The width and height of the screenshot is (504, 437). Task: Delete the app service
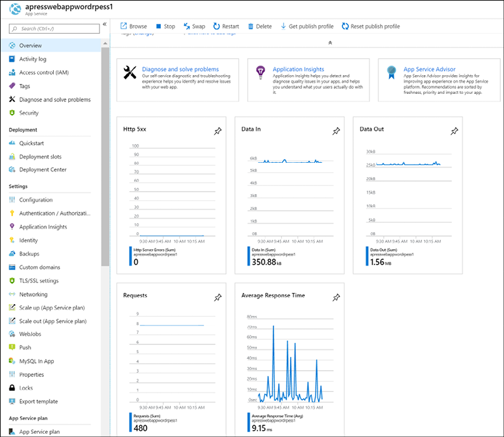click(260, 26)
